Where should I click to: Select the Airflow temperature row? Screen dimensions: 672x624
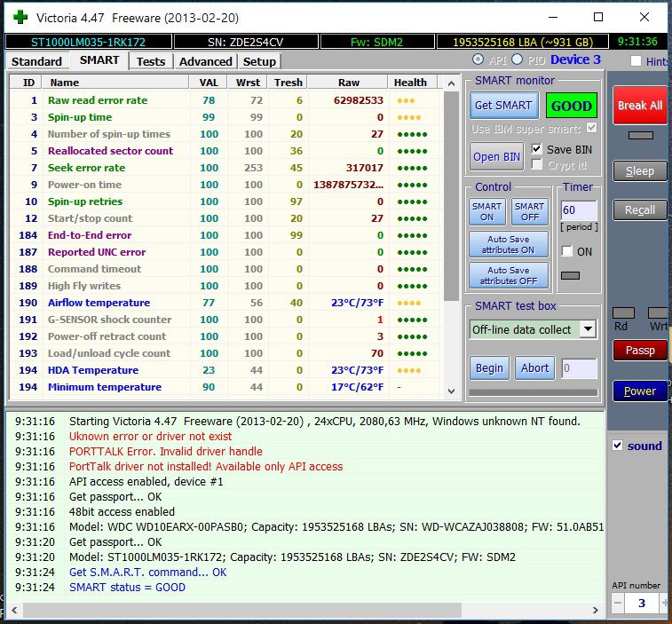coord(226,303)
